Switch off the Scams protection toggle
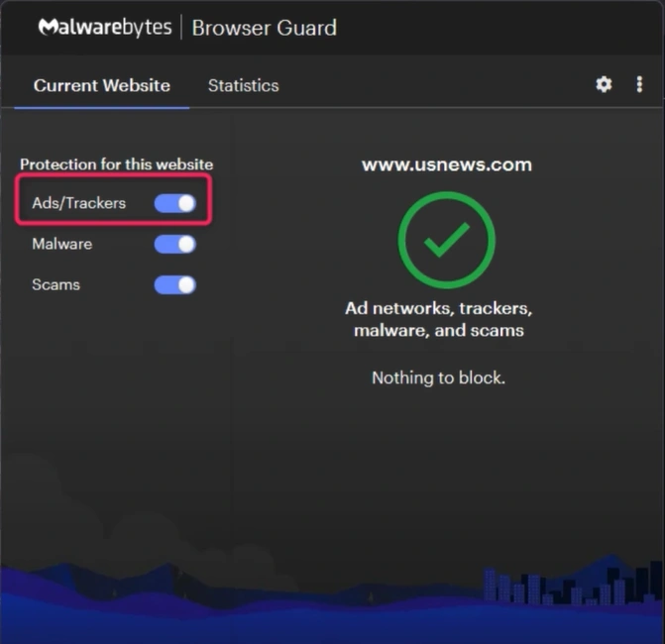Image resolution: width=665 pixels, height=644 pixels. click(x=174, y=285)
